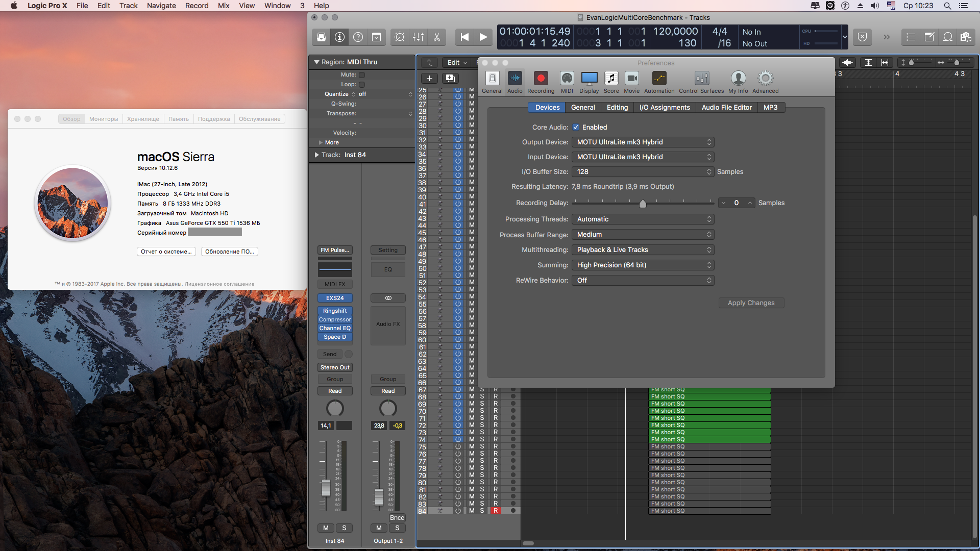Image resolution: width=980 pixels, height=551 pixels.
Task: Switch to Editing tab in Audio preferences
Action: pos(617,108)
